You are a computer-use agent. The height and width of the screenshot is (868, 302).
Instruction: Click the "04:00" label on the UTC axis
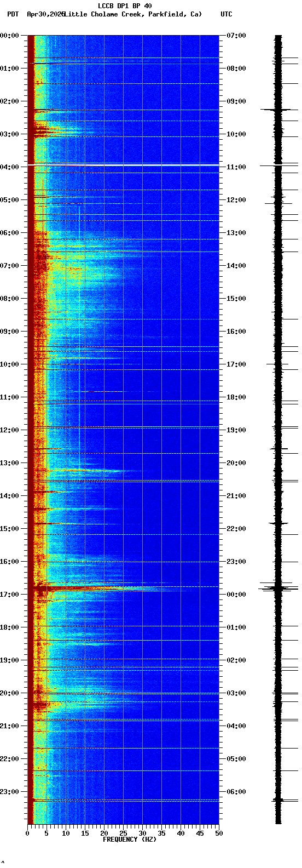coord(236,726)
